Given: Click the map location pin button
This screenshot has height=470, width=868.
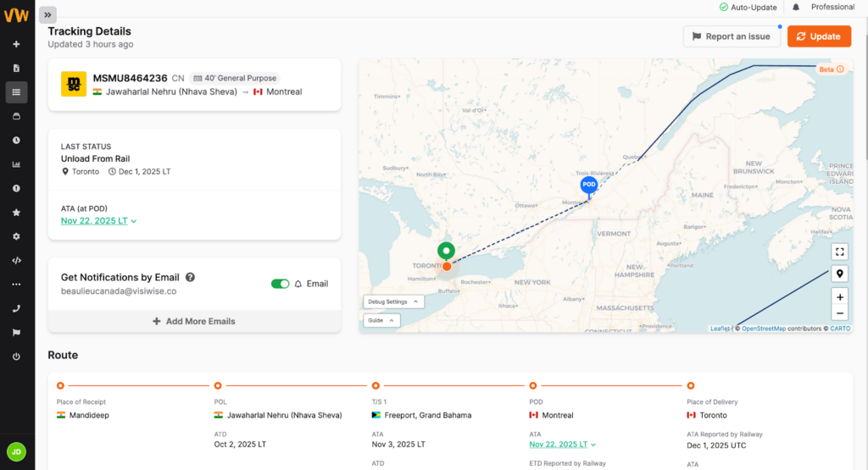Looking at the screenshot, I should 839,274.
